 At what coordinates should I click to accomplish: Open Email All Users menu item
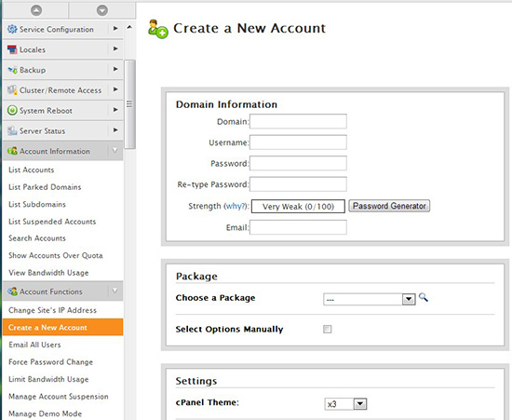point(34,345)
